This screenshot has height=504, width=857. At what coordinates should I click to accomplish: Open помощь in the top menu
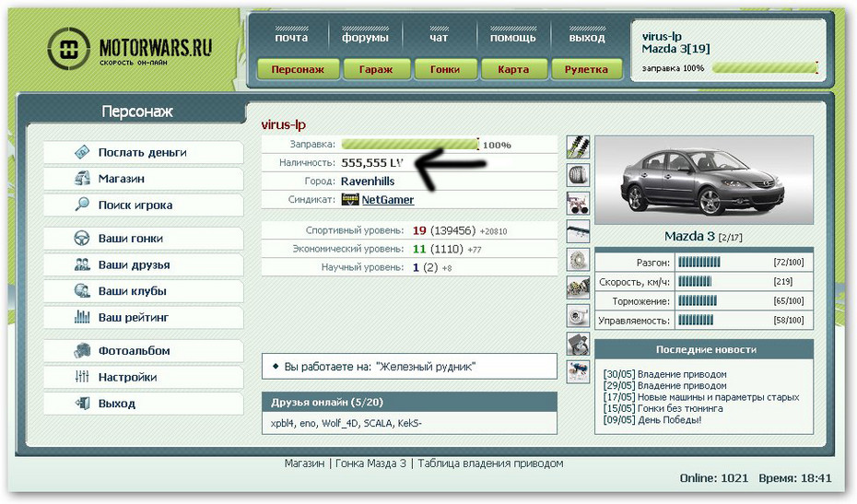[x=512, y=38]
